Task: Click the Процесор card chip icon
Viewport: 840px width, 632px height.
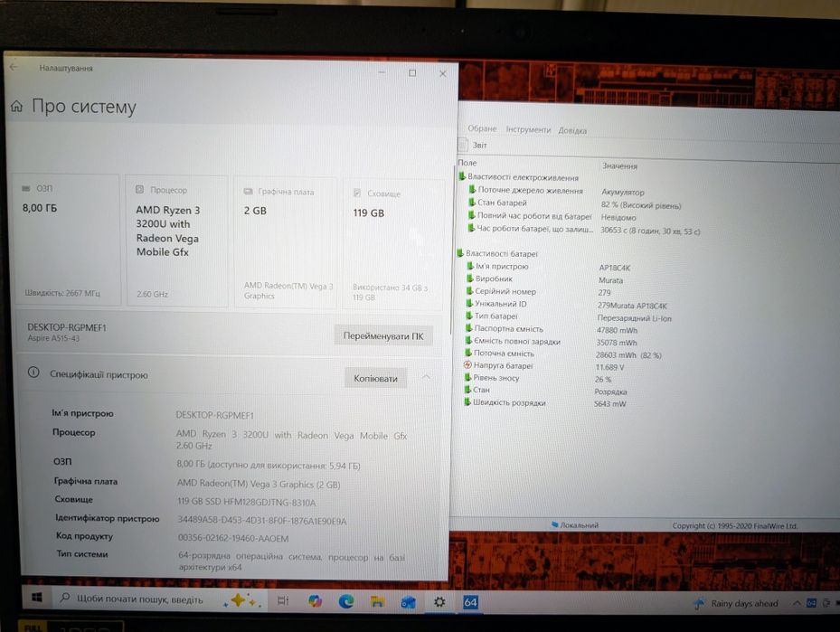Action: [x=139, y=190]
